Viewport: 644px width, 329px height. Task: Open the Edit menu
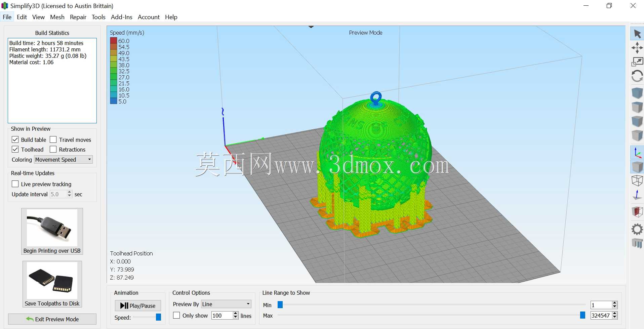tap(22, 17)
